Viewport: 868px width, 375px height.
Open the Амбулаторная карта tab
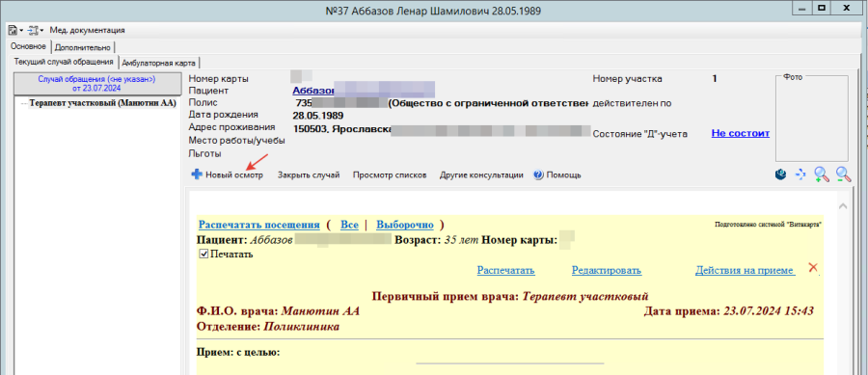click(158, 63)
